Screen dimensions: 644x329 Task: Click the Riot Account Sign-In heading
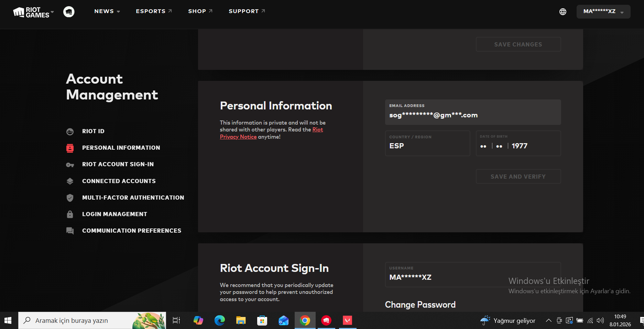pyautogui.click(x=274, y=268)
